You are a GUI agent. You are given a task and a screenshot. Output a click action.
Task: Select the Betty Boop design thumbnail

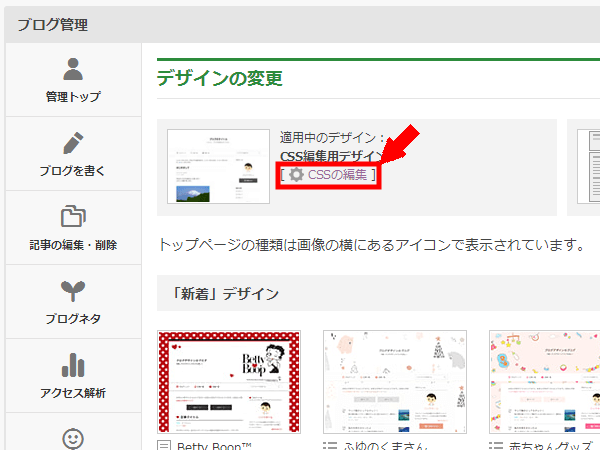point(229,382)
